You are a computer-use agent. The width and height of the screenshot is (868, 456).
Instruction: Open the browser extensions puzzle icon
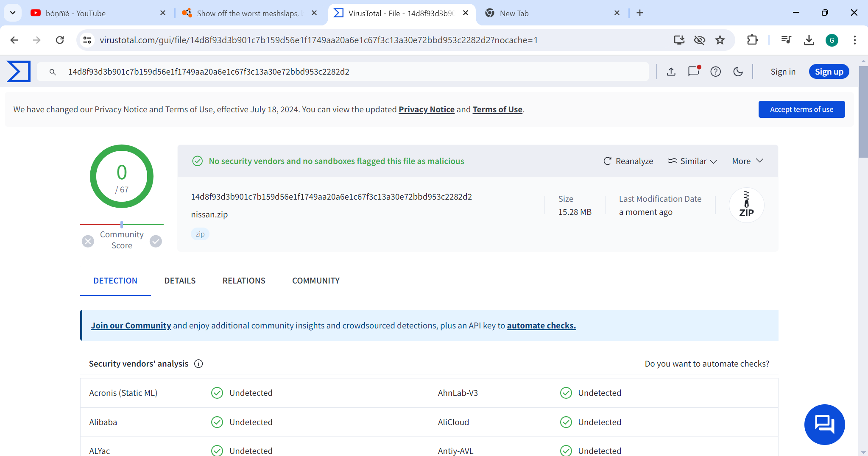[752, 40]
